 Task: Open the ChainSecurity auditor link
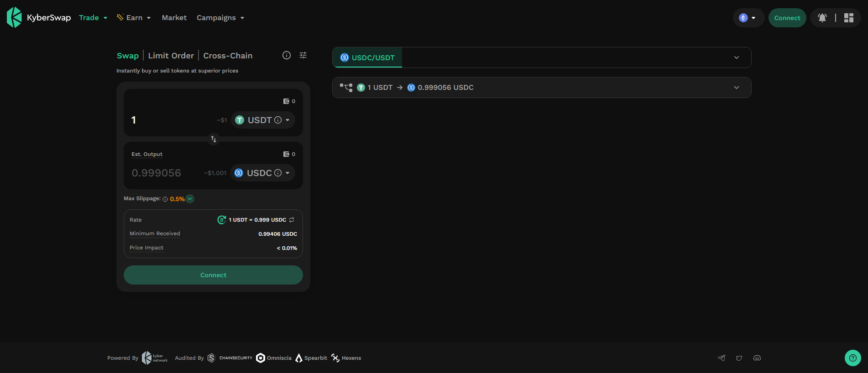pos(230,358)
